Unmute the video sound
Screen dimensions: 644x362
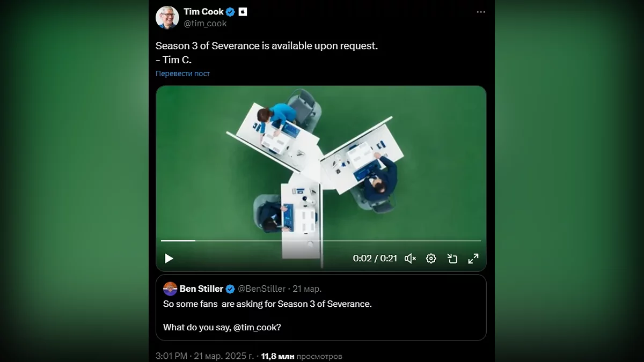point(411,258)
